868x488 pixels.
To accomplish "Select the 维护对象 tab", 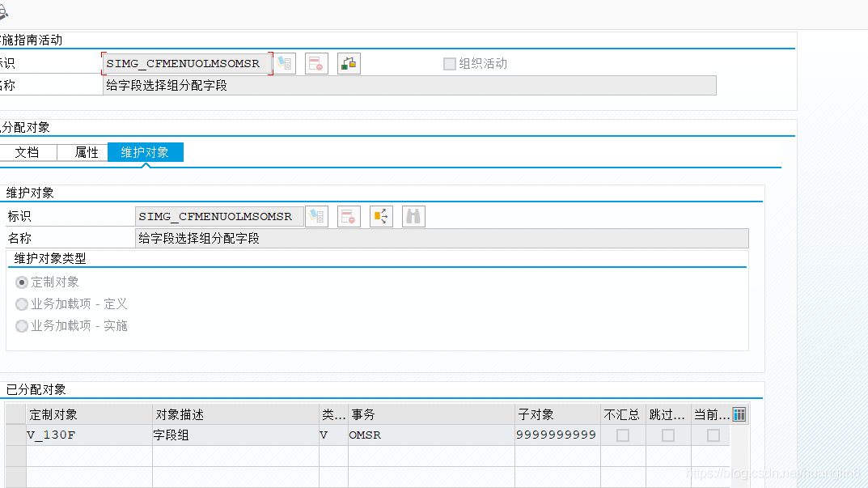I will pyautogui.click(x=146, y=152).
